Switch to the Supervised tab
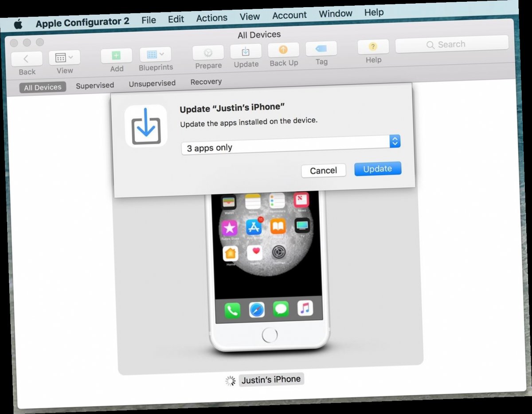This screenshot has height=414, width=532. (x=95, y=85)
